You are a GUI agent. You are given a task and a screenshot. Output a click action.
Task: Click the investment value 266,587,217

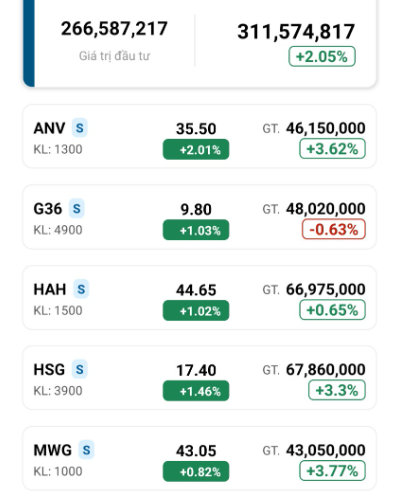114,29
